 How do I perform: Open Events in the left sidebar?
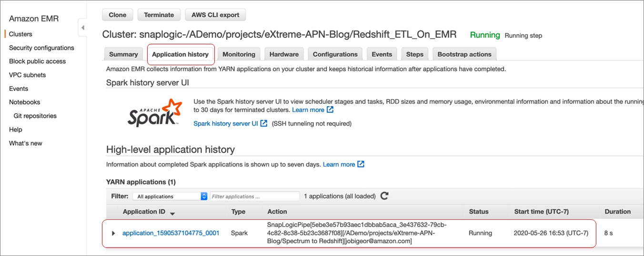[19, 89]
